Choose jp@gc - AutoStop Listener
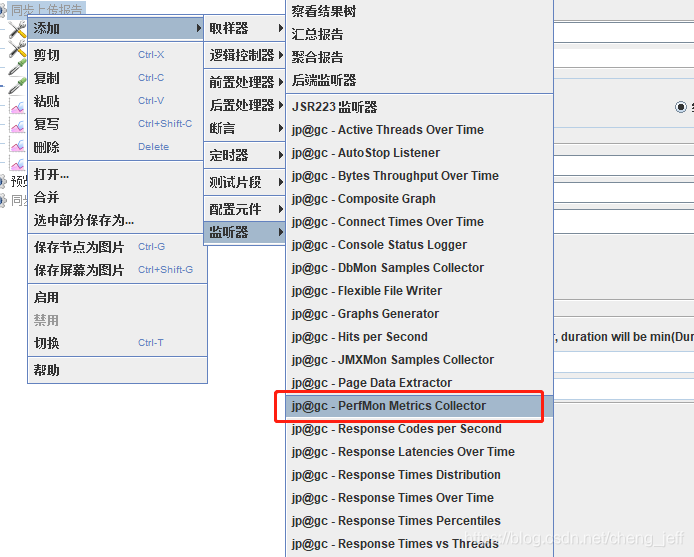The width and height of the screenshot is (694, 557). [420, 153]
